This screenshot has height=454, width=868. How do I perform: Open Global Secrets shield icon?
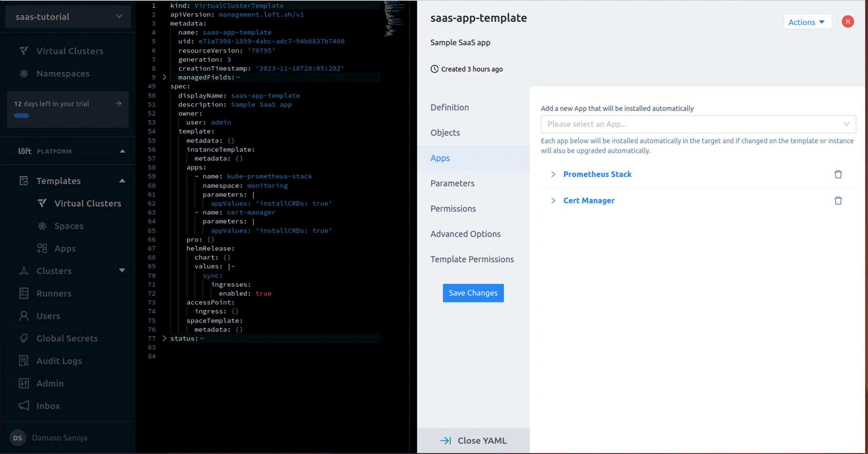[23, 338]
